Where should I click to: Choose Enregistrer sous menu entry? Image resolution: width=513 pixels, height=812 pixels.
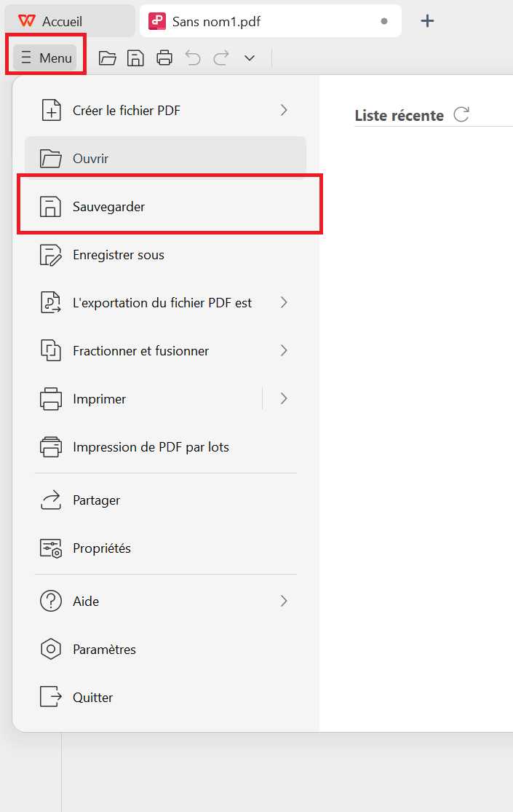click(x=118, y=255)
